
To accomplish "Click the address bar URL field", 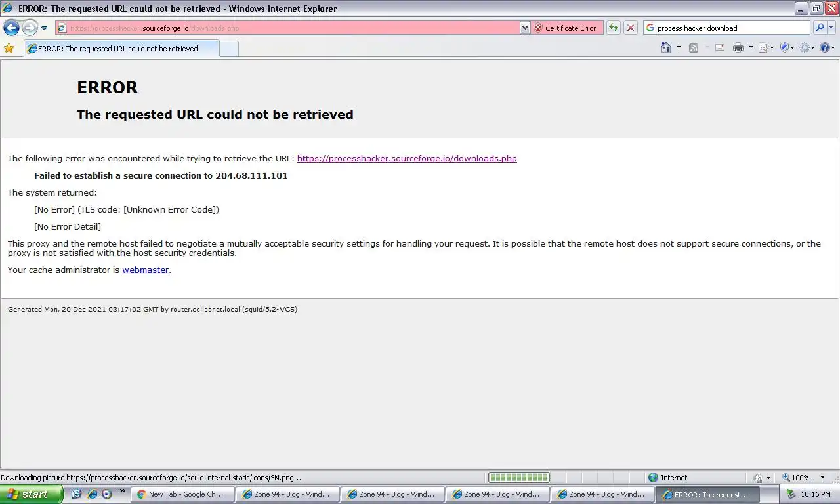I will [287, 28].
